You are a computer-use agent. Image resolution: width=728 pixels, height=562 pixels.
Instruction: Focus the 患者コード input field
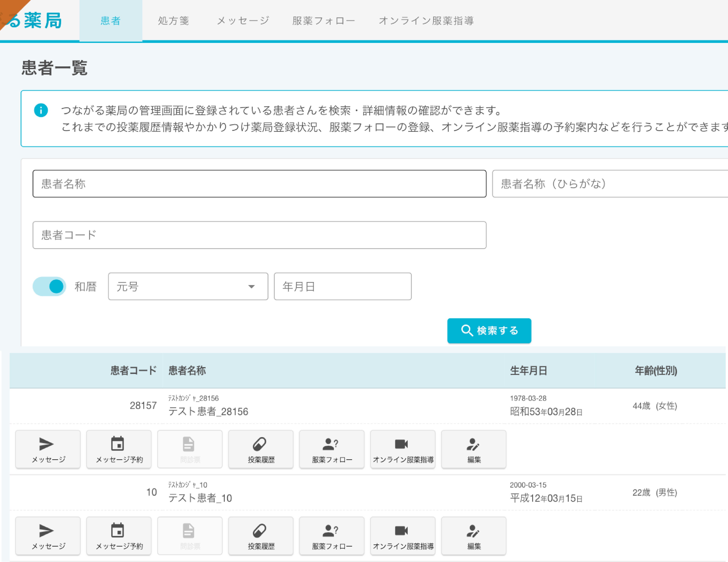point(259,235)
